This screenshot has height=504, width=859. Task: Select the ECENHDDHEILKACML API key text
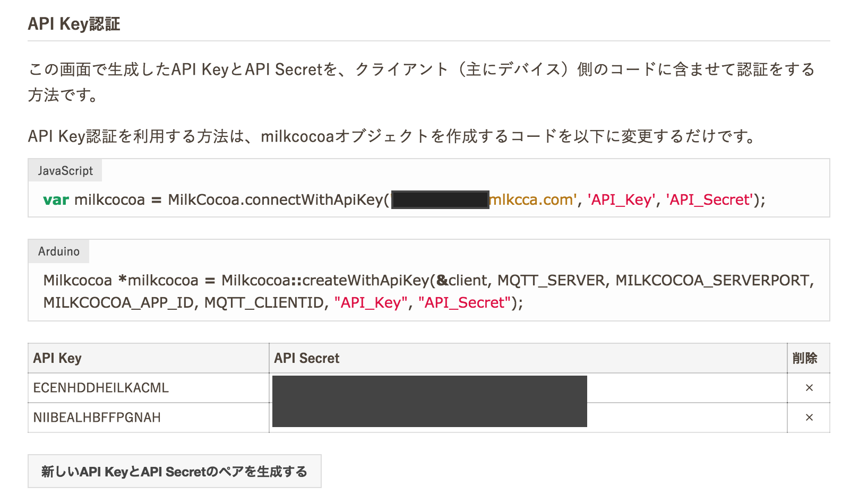pos(101,388)
